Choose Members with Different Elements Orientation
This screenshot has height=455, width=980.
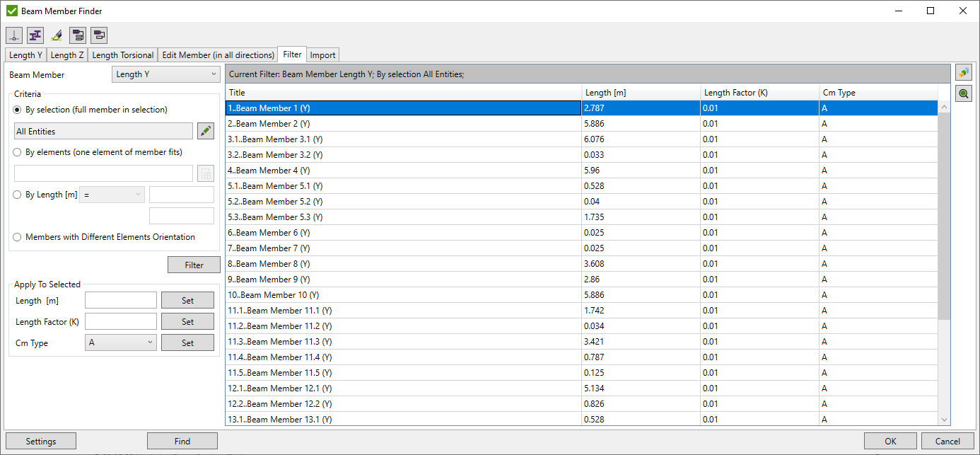pos(16,237)
